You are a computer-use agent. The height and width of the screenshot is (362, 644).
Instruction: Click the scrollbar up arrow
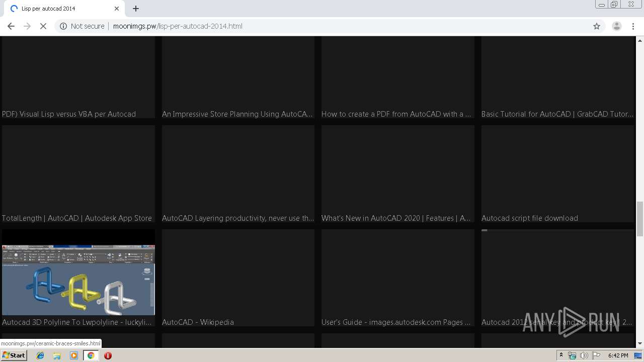tap(639, 40)
